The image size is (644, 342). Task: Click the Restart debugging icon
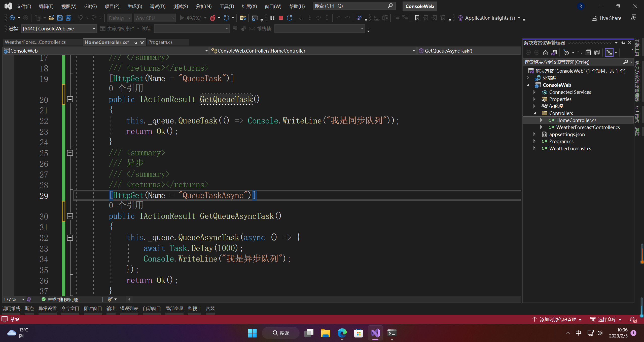point(290,18)
